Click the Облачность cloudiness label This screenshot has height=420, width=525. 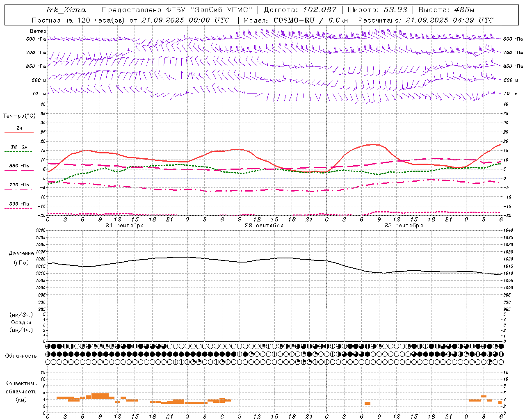coord(21,356)
